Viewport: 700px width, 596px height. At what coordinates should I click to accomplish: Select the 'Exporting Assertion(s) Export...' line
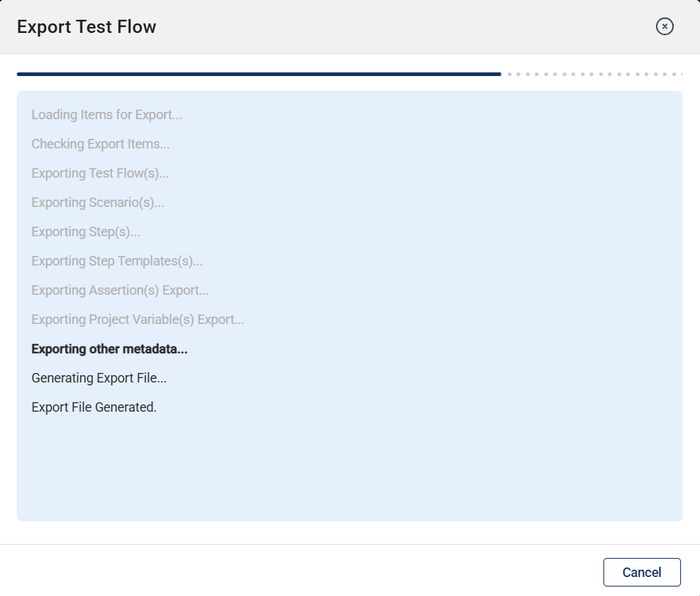click(x=120, y=290)
